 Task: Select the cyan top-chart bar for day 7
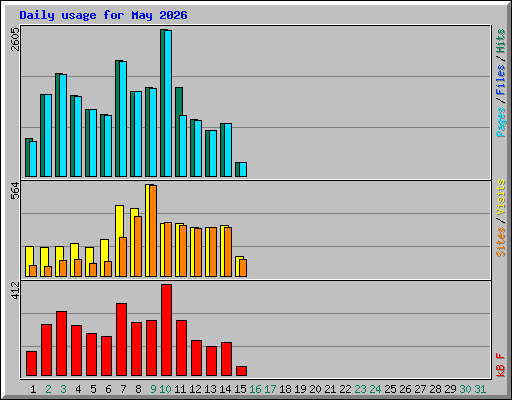(x=123, y=119)
